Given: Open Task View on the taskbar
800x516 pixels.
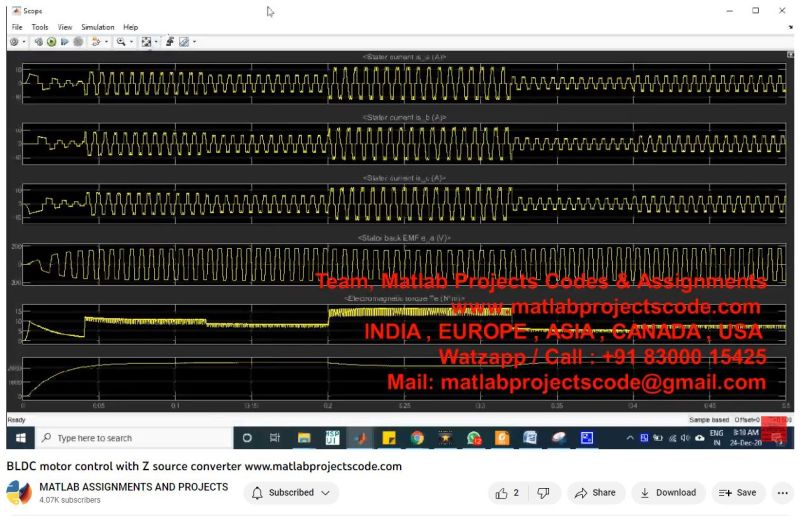Looking at the screenshot, I should (x=275, y=438).
